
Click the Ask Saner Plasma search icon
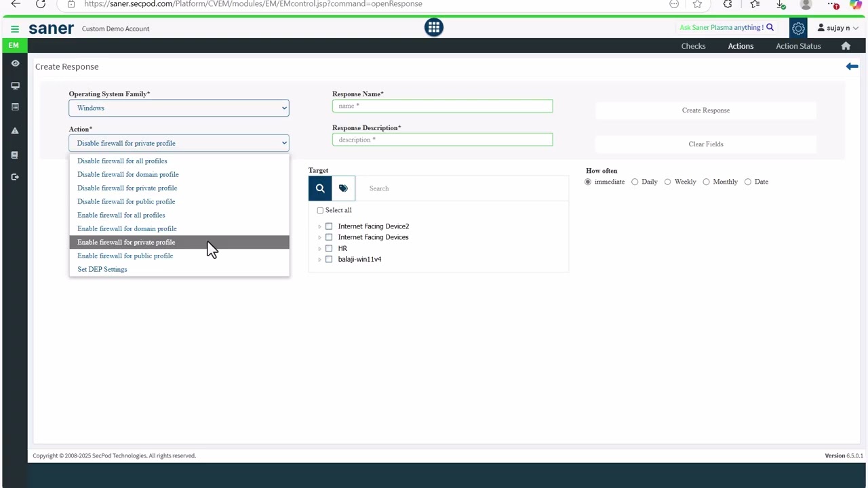(770, 28)
